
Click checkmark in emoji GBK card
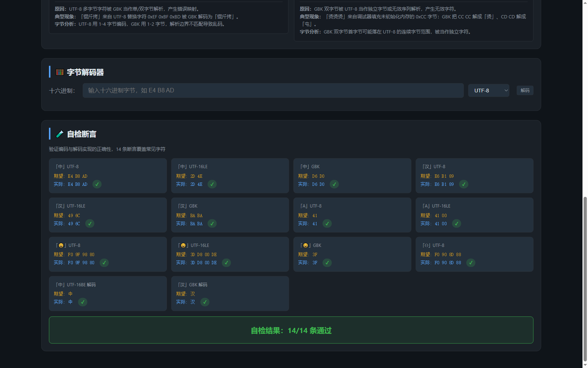pyautogui.click(x=327, y=263)
